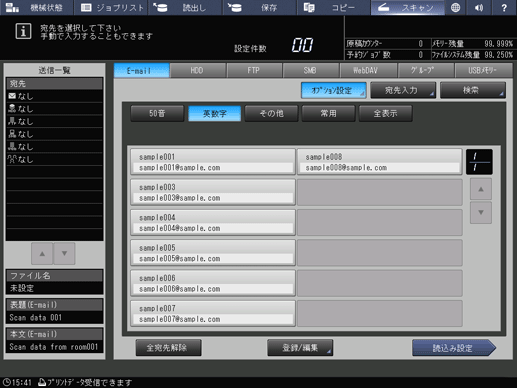Filter addresses by 50音
This screenshot has width=517, height=388.
pyautogui.click(x=157, y=113)
